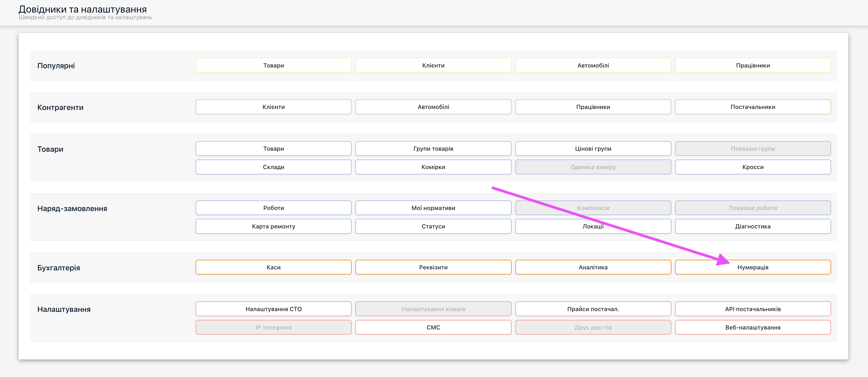Select Постачальники in the Контрагенти row
Screen dimensions: 868x377
(752, 107)
